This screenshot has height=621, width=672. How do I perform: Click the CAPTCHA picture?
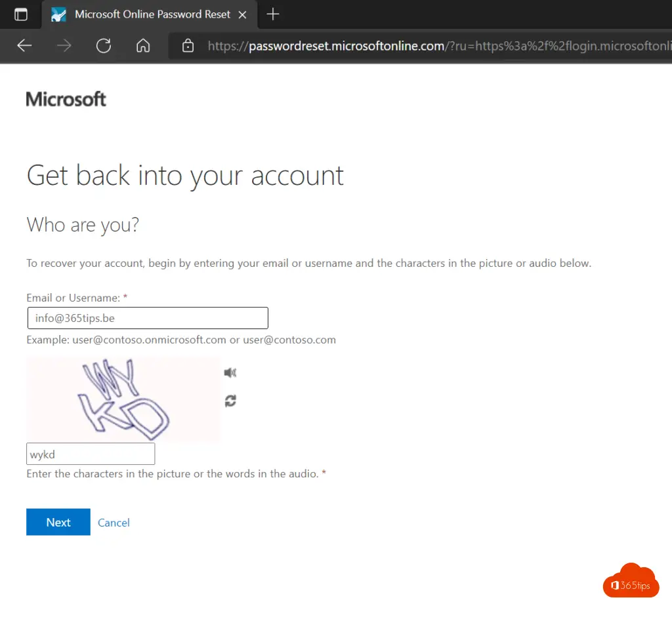[x=123, y=399]
